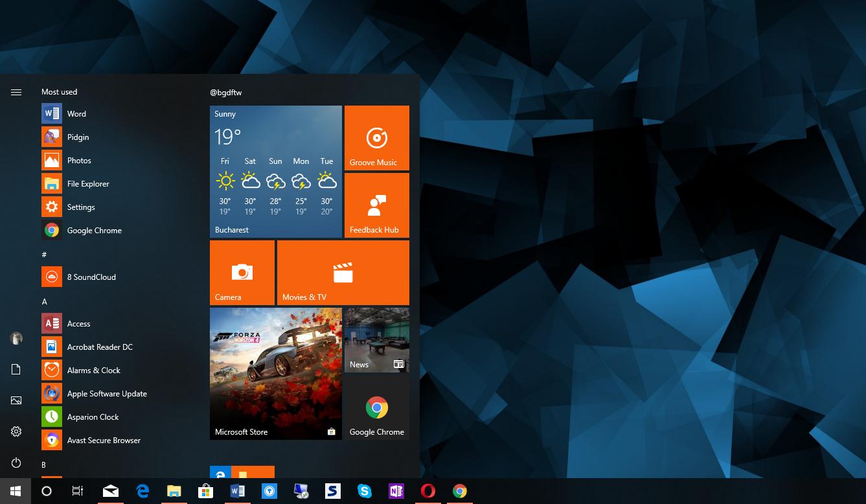Switch to Word on the taskbar

pos(238,491)
